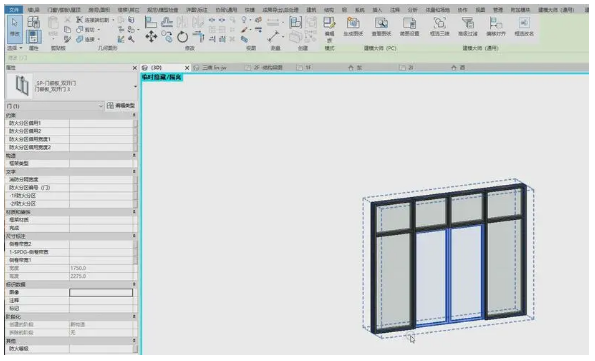Viewport: 595px width, 361px height.
Task: Switch to the 附加模块 add-ins ribbon tab
Action: tap(520, 9)
